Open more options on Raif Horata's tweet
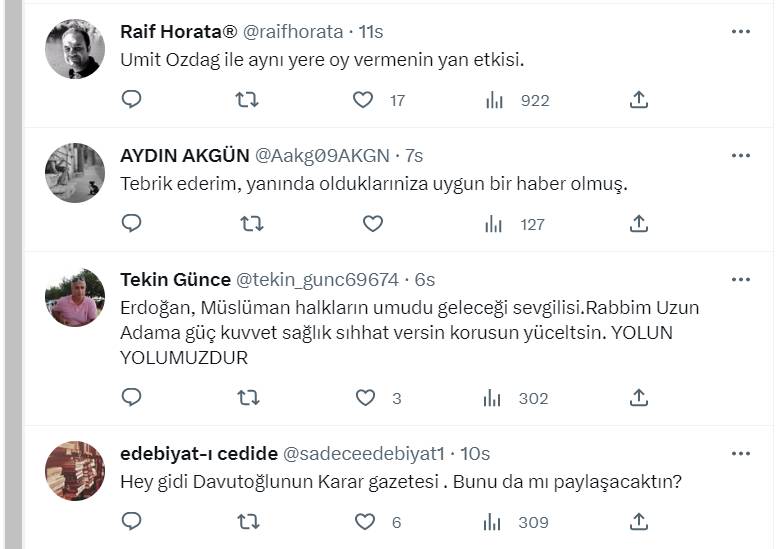This screenshot has height=549, width=778. [x=740, y=32]
